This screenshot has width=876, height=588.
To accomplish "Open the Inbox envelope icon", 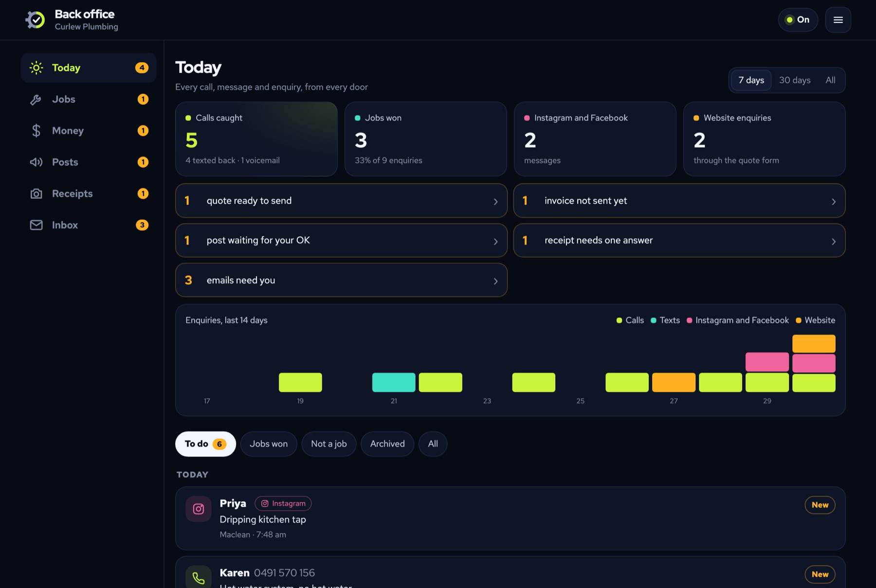I will click(x=36, y=225).
